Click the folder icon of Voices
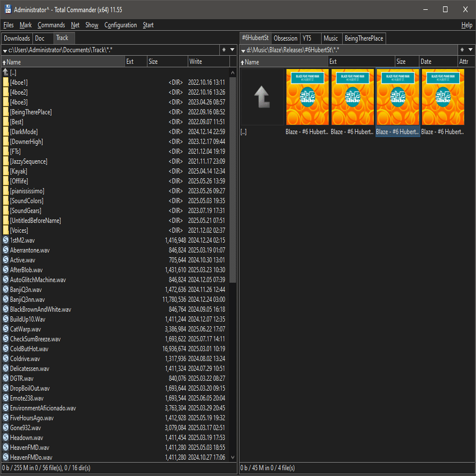476x476 pixels. (x=5, y=230)
